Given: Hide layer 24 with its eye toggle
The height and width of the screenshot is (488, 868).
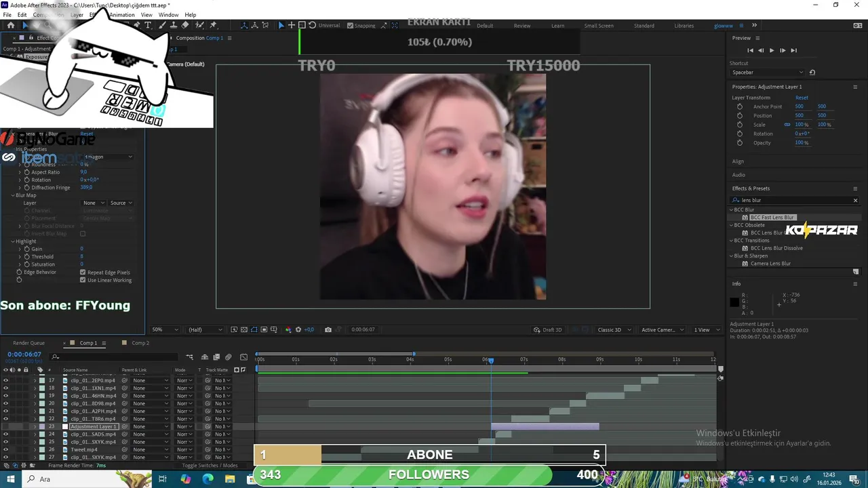Looking at the screenshot, I should 5,434.
